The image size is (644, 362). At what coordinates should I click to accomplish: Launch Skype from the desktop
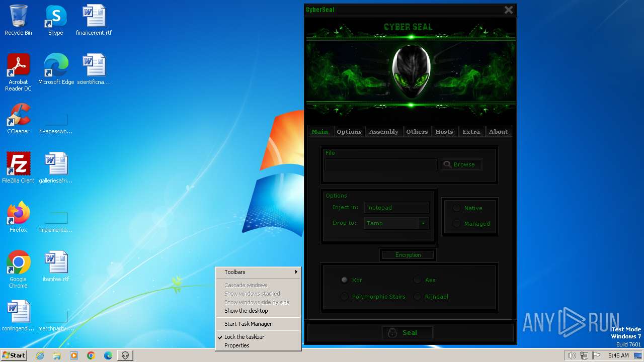point(55,21)
